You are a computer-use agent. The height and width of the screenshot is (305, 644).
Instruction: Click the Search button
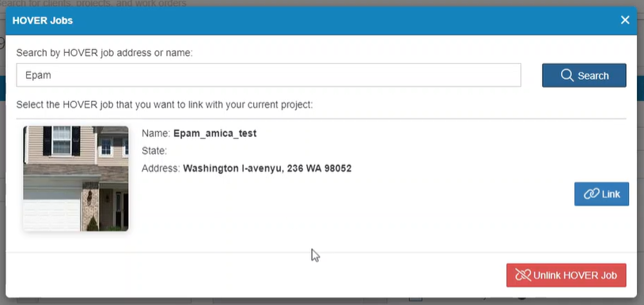pyautogui.click(x=584, y=75)
